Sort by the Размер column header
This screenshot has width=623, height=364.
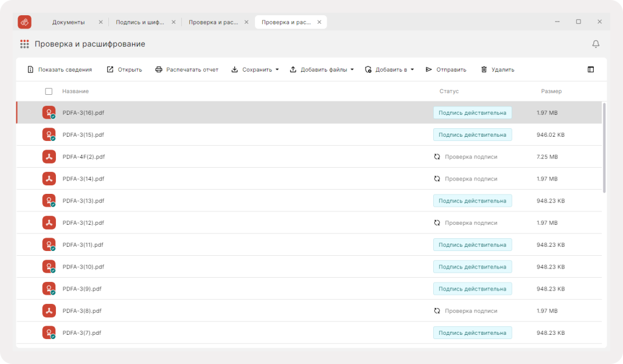(551, 91)
